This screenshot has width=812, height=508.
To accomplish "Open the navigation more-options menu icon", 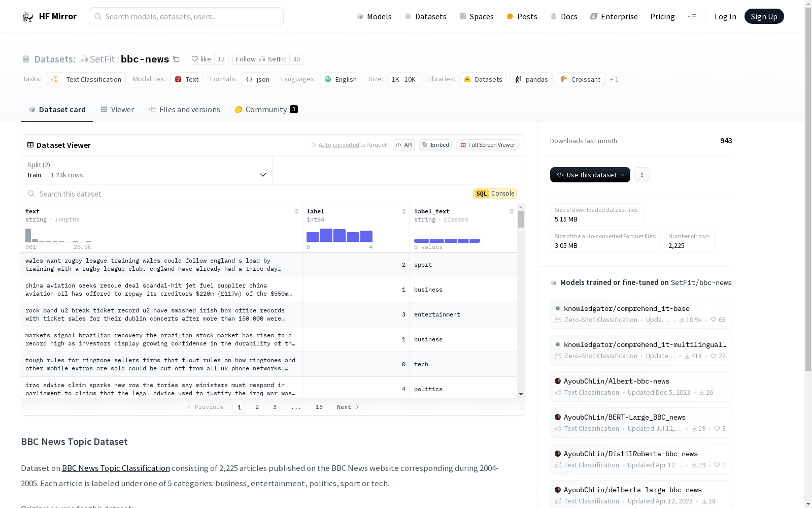I will tap(692, 16).
